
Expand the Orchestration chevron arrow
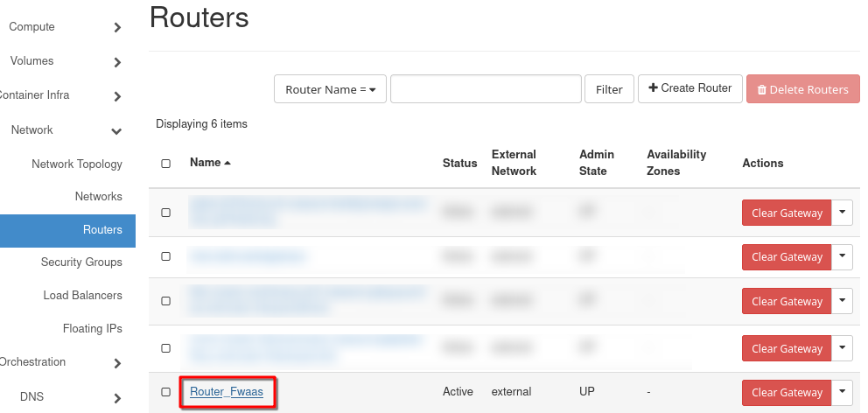pos(117,363)
